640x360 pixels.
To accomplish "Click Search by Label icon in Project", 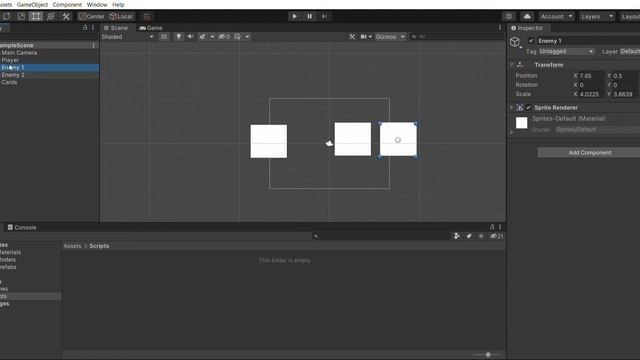I will point(469,236).
